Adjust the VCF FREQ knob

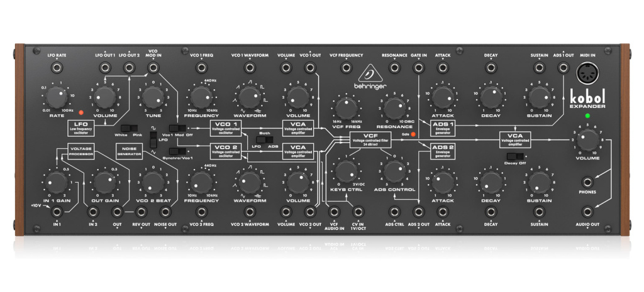click(x=347, y=108)
